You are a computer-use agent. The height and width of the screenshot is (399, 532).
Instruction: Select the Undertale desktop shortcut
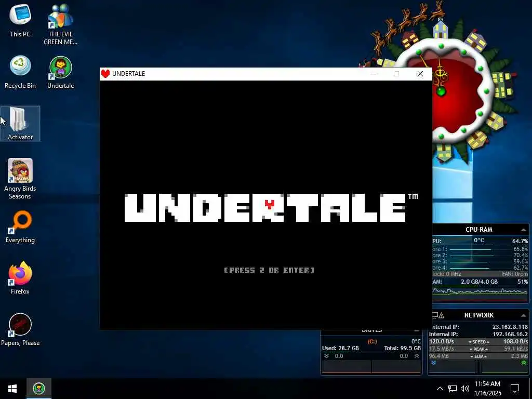tap(60, 72)
